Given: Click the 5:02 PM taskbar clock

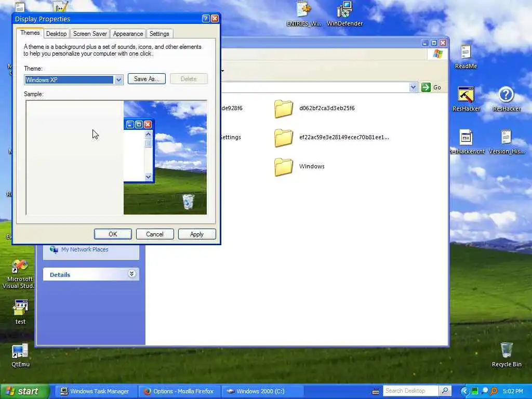Looking at the screenshot, I should click(513, 391).
